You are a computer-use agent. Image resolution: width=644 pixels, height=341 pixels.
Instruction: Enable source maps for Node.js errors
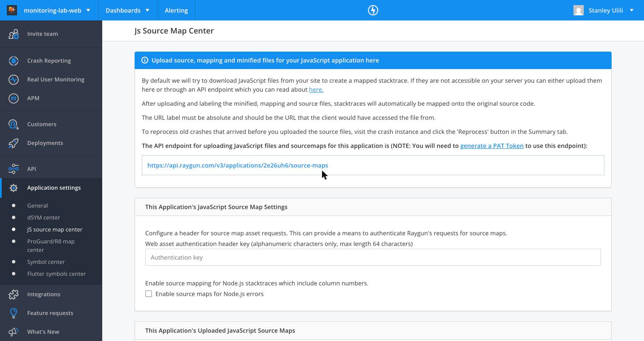(149, 294)
